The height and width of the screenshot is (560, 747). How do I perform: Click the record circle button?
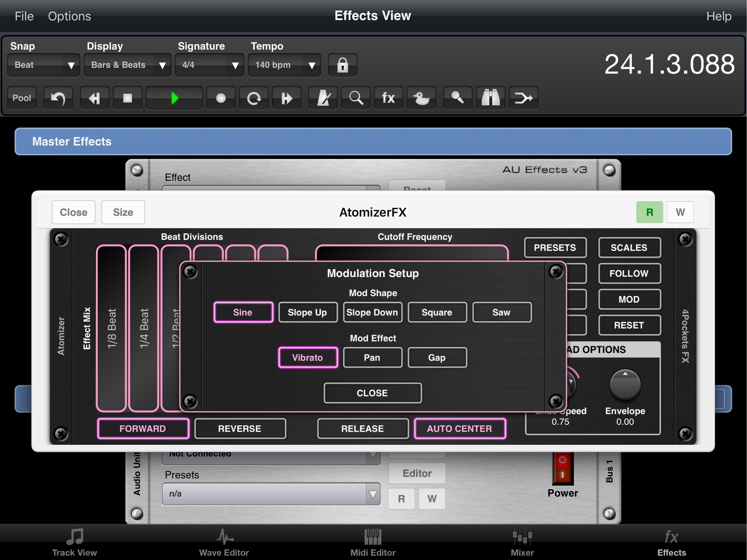(x=221, y=98)
